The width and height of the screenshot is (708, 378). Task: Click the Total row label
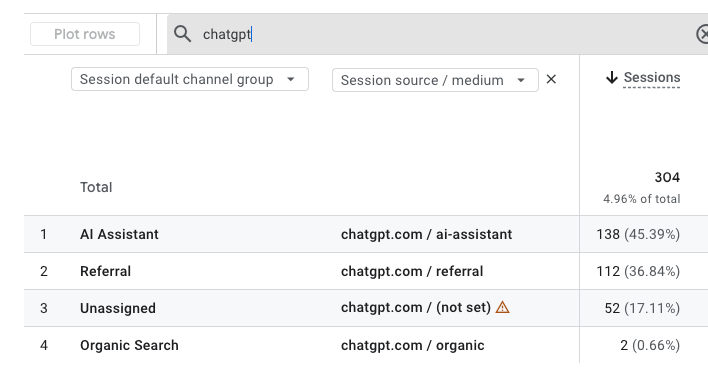[96, 187]
